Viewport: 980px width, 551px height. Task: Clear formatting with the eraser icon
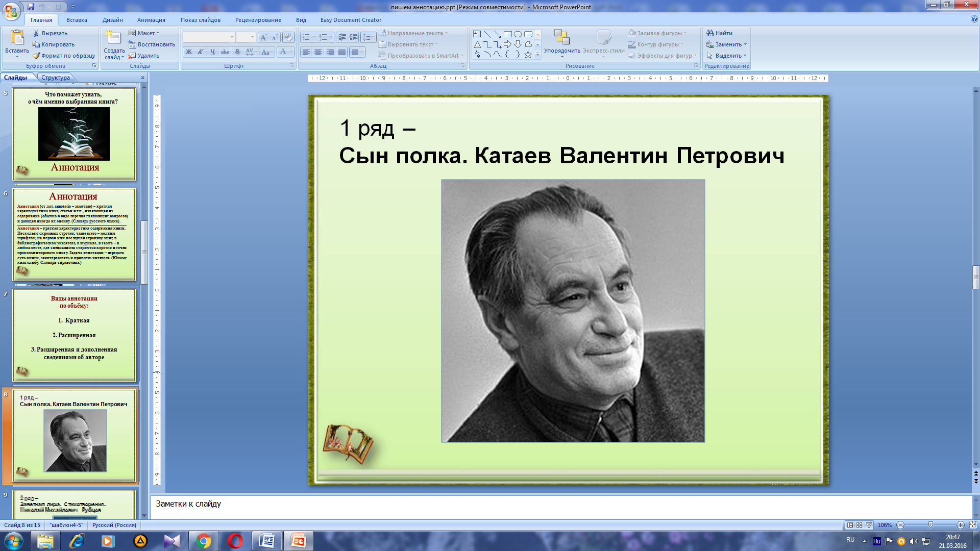(288, 37)
